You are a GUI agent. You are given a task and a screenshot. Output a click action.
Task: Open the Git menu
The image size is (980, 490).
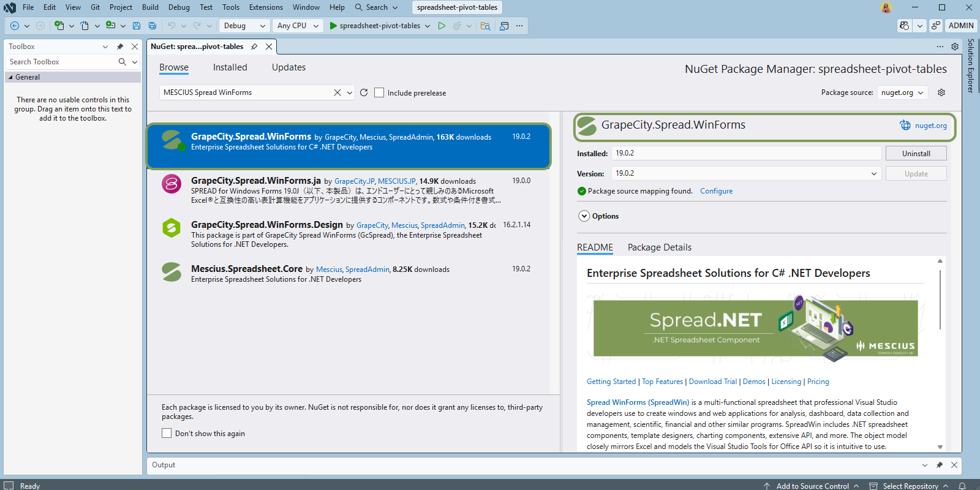[96, 7]
